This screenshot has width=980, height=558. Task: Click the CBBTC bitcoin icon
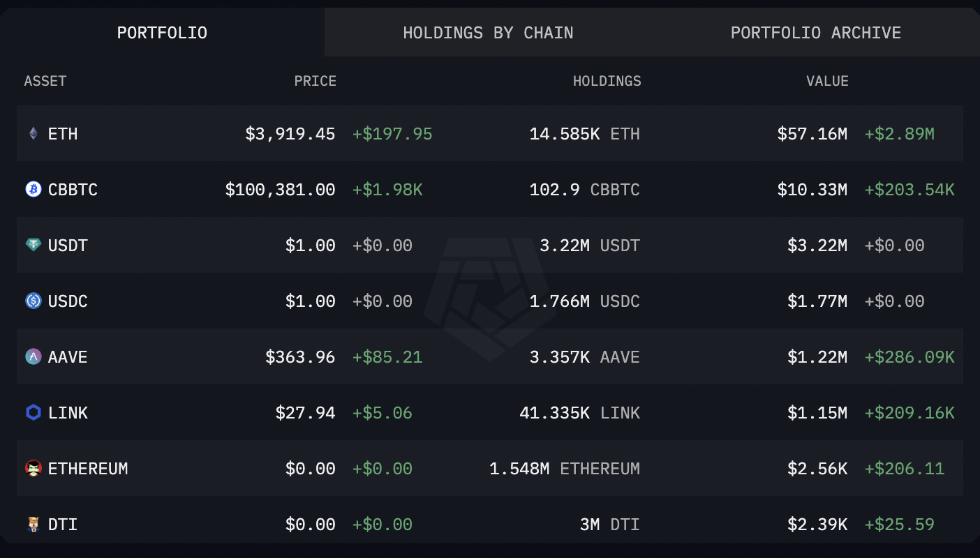coord(34,189)
